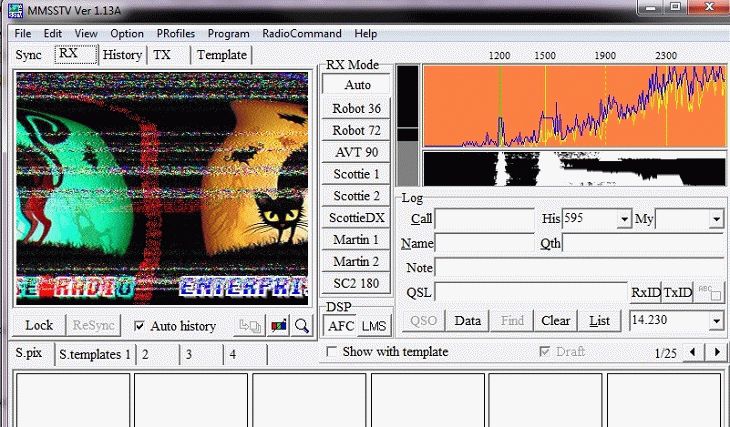Viewport: 730px width, 427px height.
Task: Expand the 14.230 frequency dropdown
Action: [716, 320]
